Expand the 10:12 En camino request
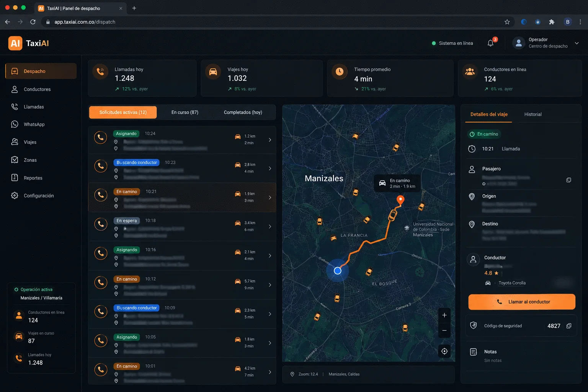Image resolution: width=588 pixels, height=392 pixels. point(270,285)
